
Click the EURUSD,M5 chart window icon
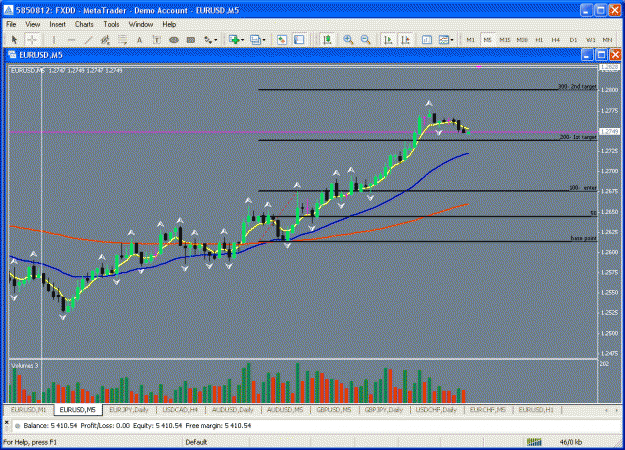12,55
